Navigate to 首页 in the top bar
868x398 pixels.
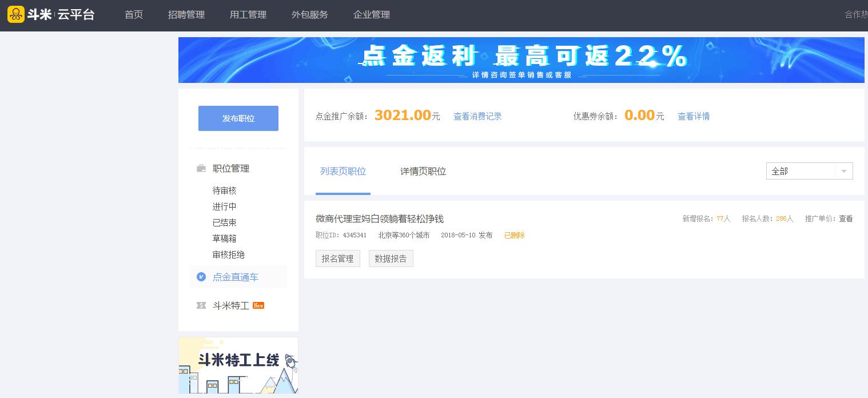pyautogui.click(x=134, y=14)
